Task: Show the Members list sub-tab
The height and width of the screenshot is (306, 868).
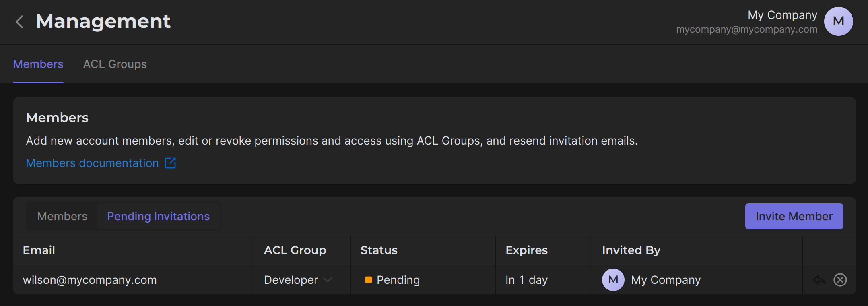Action: click(62, 216)
